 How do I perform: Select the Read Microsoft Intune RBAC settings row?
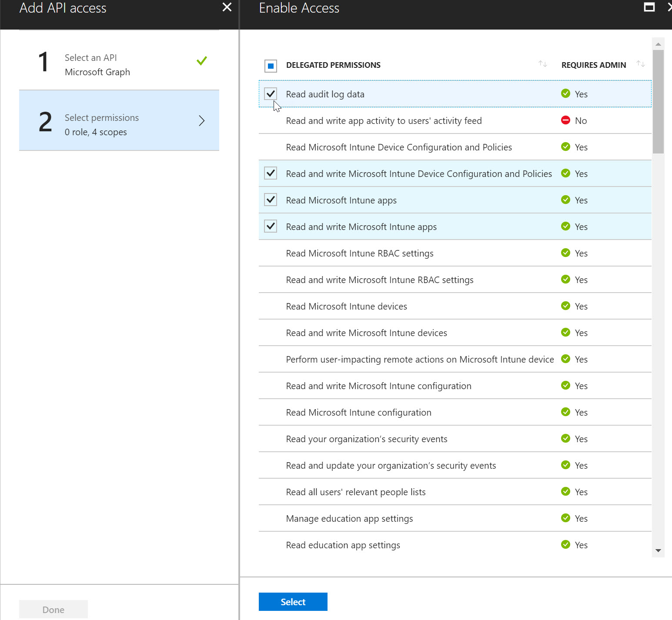(359, 253)
